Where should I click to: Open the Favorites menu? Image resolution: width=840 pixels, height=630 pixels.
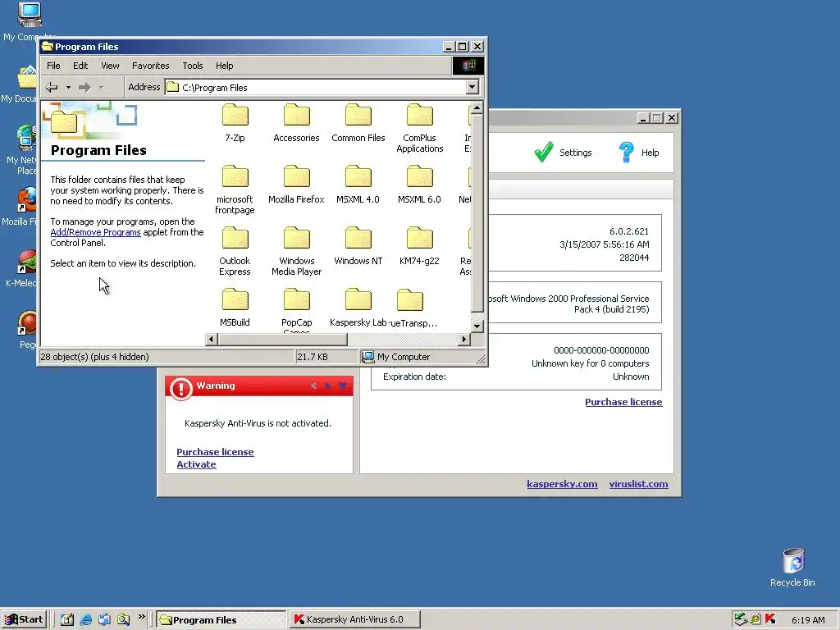pos(151,66)
